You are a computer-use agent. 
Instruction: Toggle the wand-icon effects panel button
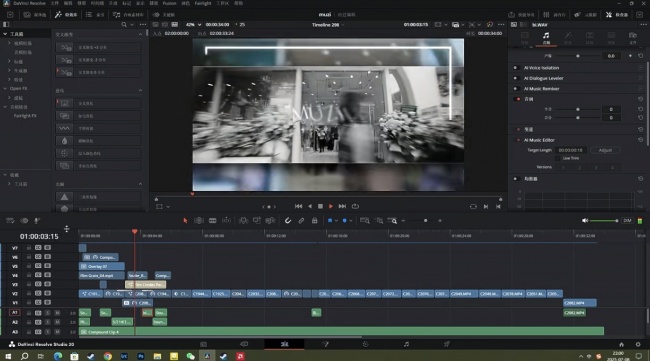click(65, 15)
